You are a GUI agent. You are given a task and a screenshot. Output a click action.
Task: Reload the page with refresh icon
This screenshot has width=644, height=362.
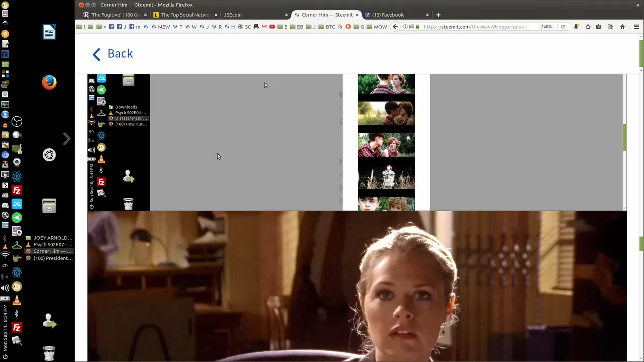click(563, 27)
